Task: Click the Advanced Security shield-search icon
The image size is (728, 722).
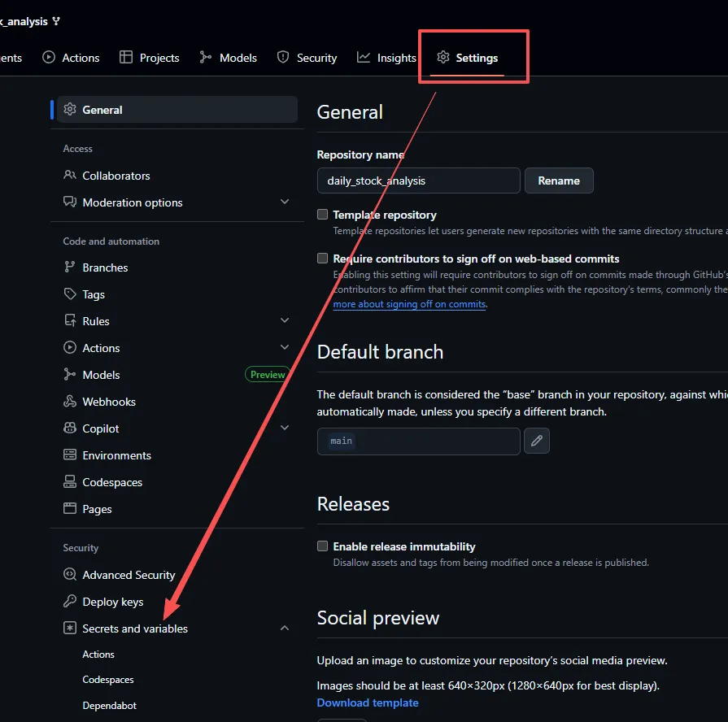Action: pos(70,575)
